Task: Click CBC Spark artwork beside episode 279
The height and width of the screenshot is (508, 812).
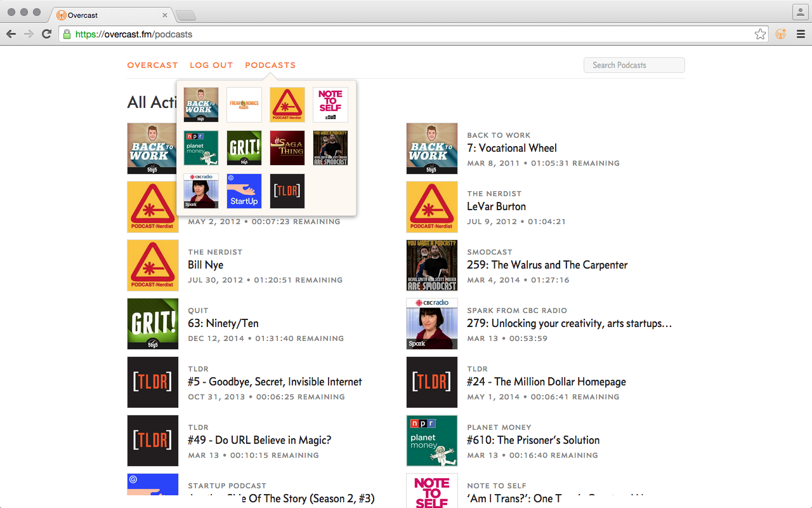Action: click(432, 324)
